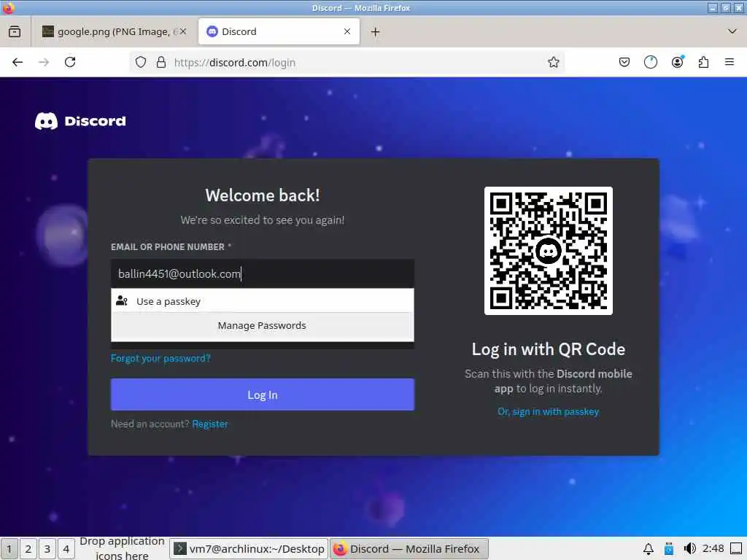Close the google.png tab
This screenshot has height=560, width=747.
183,31
